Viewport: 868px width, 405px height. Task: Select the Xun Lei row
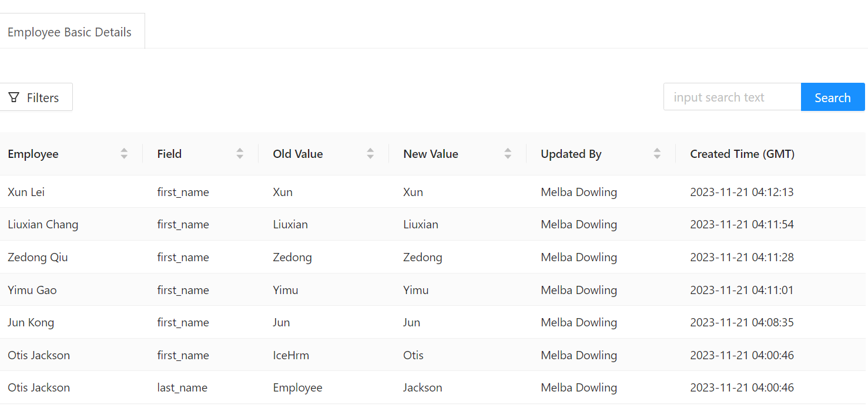pos(26,192)
